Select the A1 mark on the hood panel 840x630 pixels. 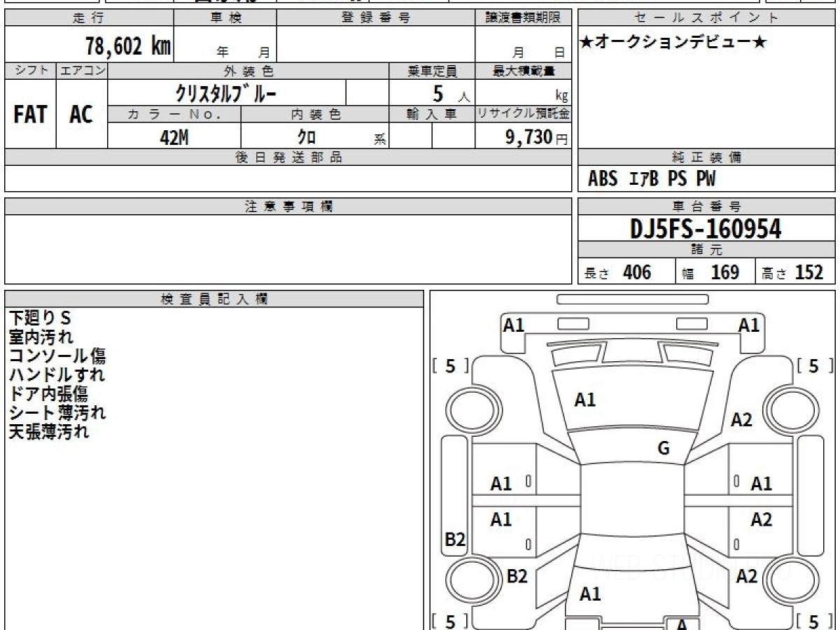(x=585, y=400)
